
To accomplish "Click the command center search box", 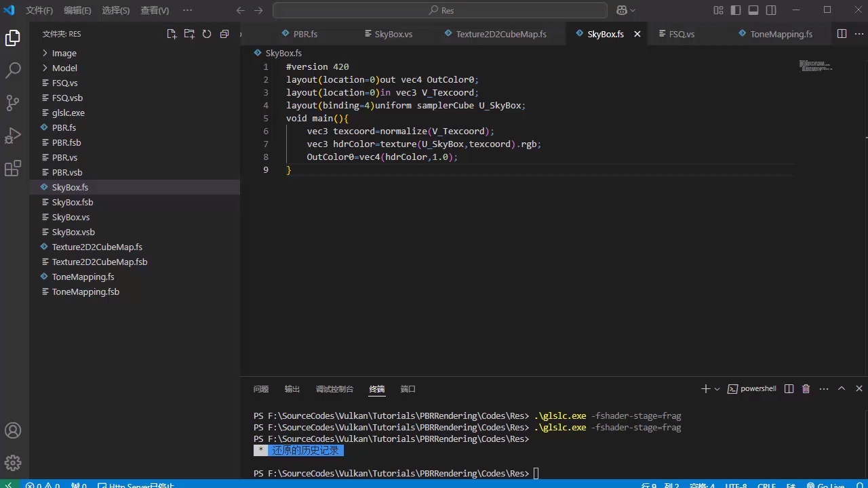I will click(440, 10).
